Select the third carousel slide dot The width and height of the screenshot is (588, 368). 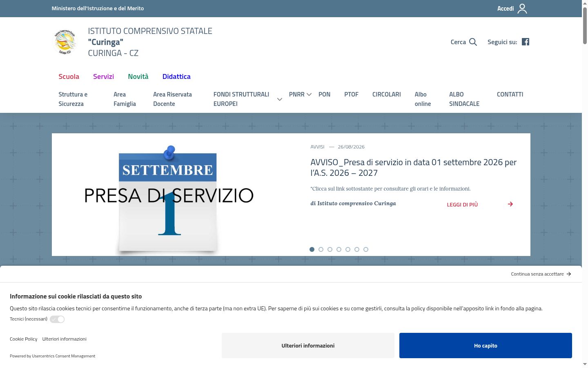(330, 249)
